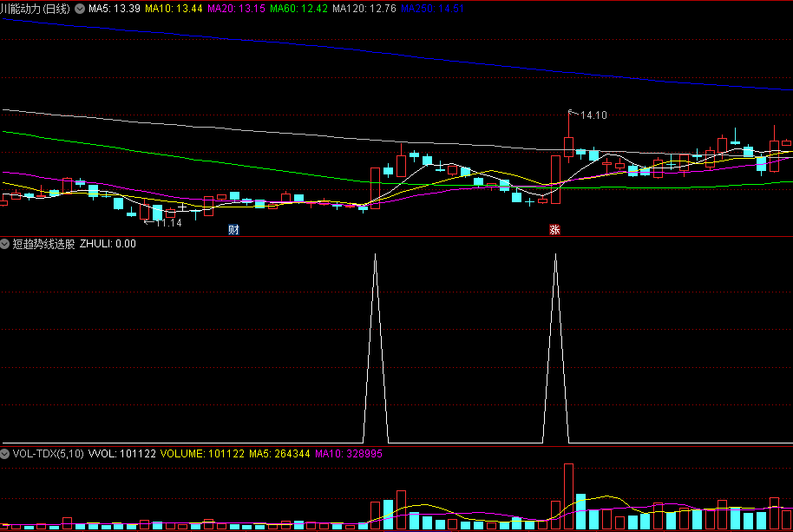Click the magenta MA20: 13.15 label
Viewport: 793px width, 532px height.
point(236,9)
